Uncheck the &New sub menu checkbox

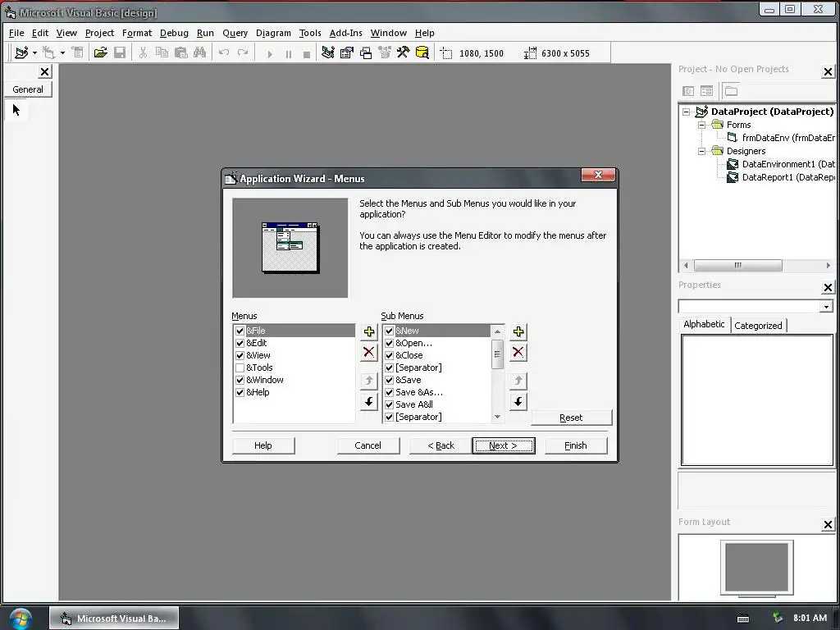pyautogui.click(x=390, y=331)
